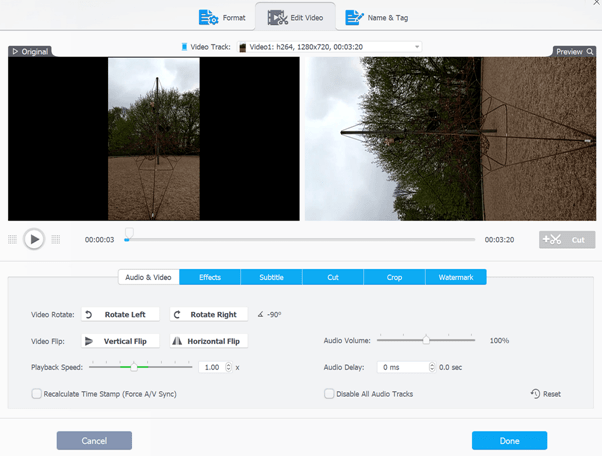This screenshot has width=602, height=456.
Task: Click Rotate Right button
Action: tap(209, 314)
